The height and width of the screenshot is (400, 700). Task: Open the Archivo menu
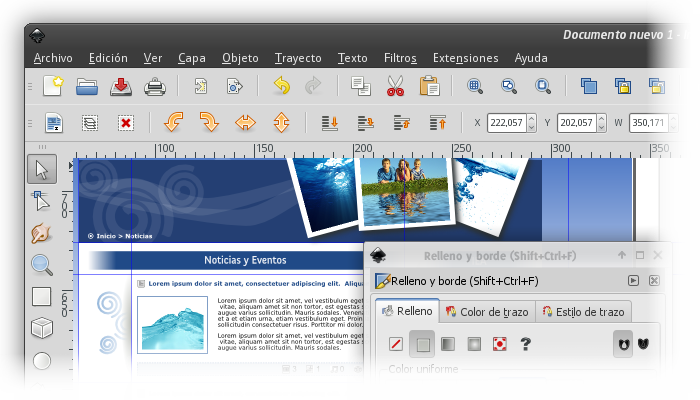53,58
